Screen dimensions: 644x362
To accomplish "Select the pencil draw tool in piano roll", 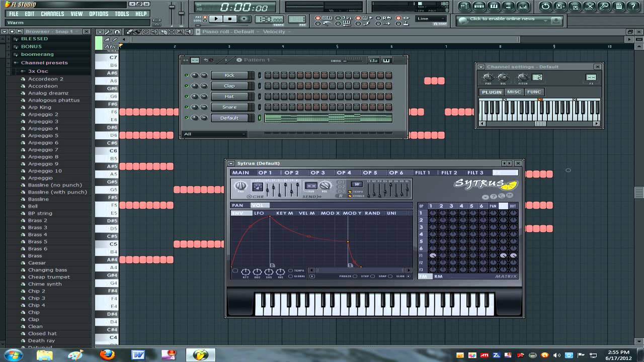I will tap(129, 32).
